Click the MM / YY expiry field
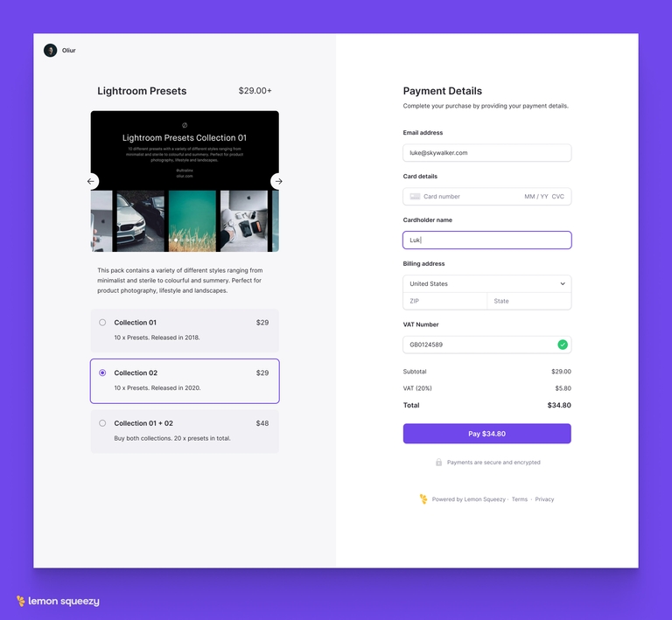Viewport: 672px width, 620px height. (x=536, y=197)
